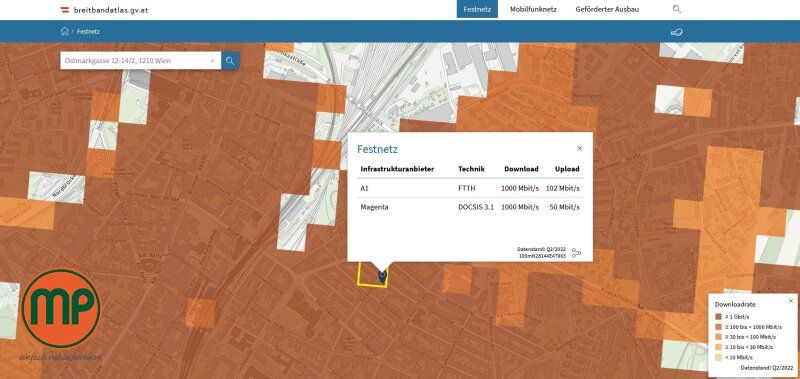800x379 pixels.
Task: Click the Austria map icon in blue bar
Action: (x=677, y=32)
